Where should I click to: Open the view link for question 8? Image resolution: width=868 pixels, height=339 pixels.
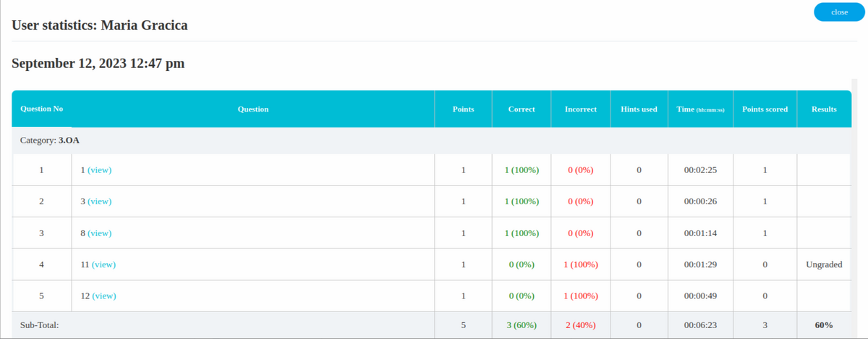tap(99, 233)
